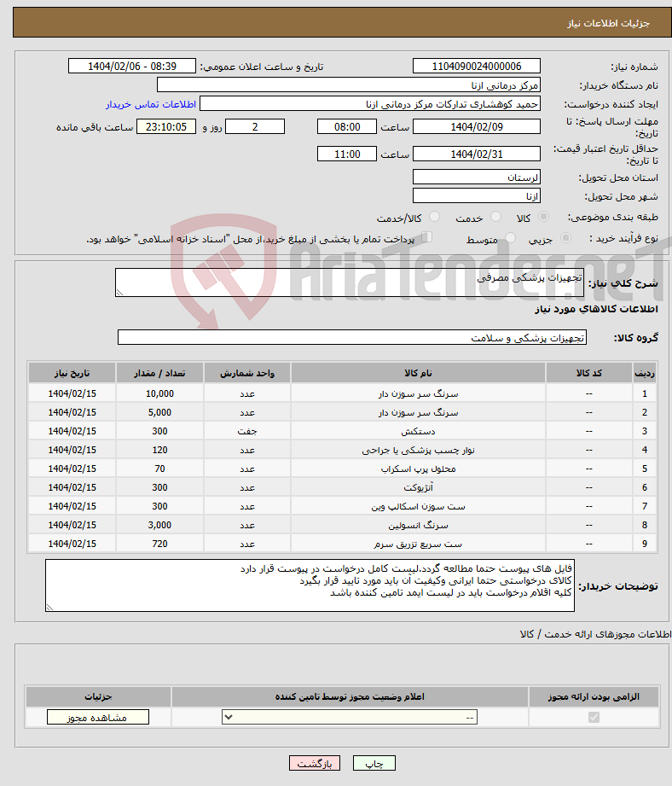The height and width of the screenshot is (786, 672).
Task: Click the goods group field
Action: tap(352, 337)
